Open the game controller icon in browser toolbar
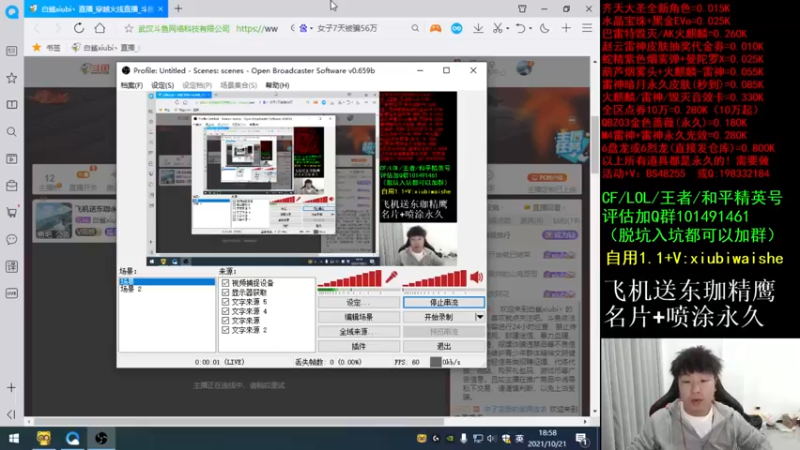800x450 pixels. coord(435,29)
